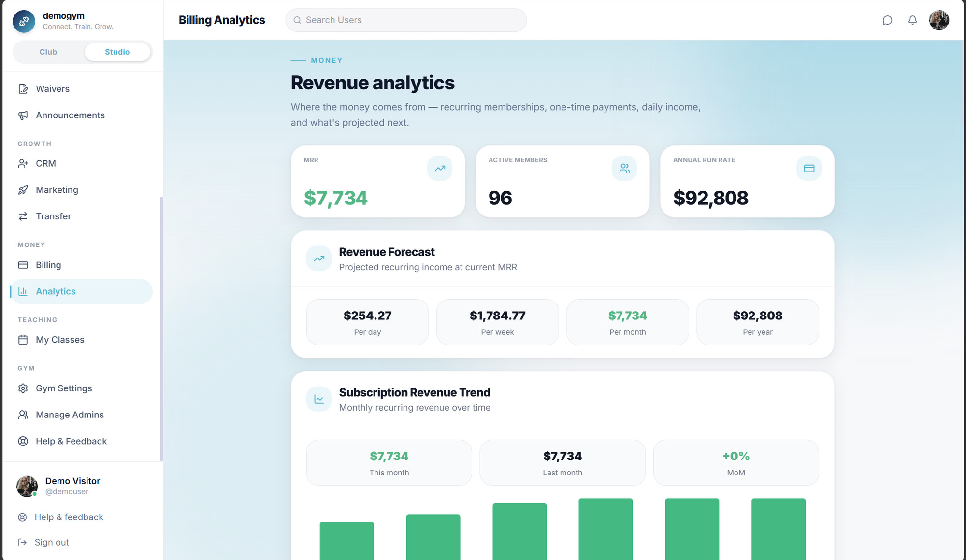Screen dimensions: 966x560
Task: Open Help & Feedback under Gym
Action: 81,441
